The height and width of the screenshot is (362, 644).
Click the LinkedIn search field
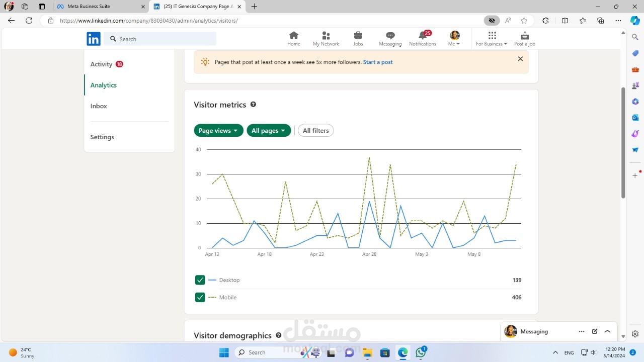[160, 39]
